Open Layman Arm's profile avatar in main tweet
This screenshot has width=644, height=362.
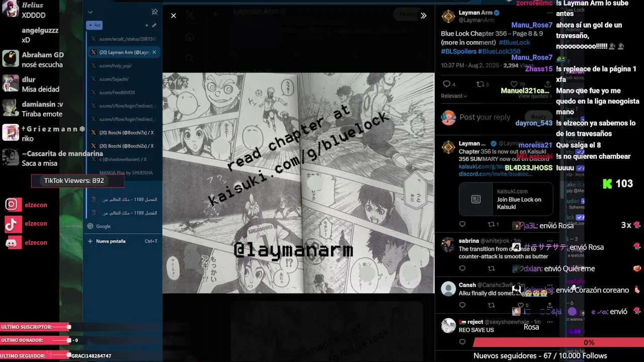[x=448, y=16]
